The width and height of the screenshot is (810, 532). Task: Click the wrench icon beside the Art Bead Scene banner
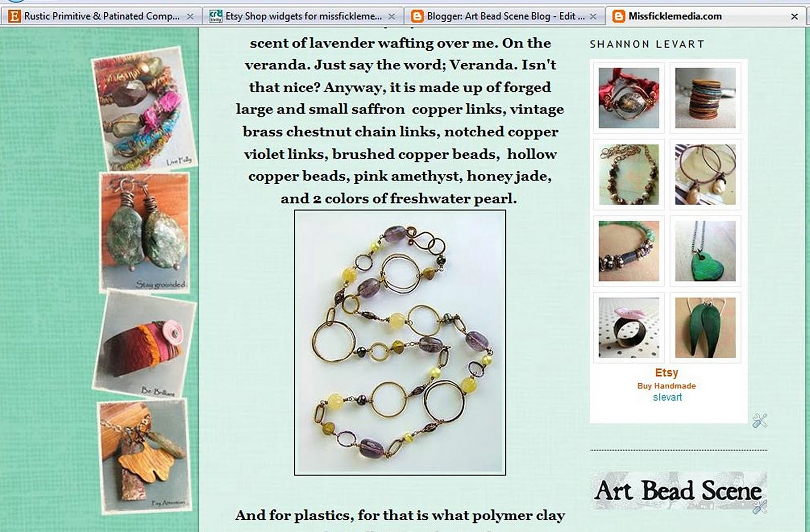(759, 506)
